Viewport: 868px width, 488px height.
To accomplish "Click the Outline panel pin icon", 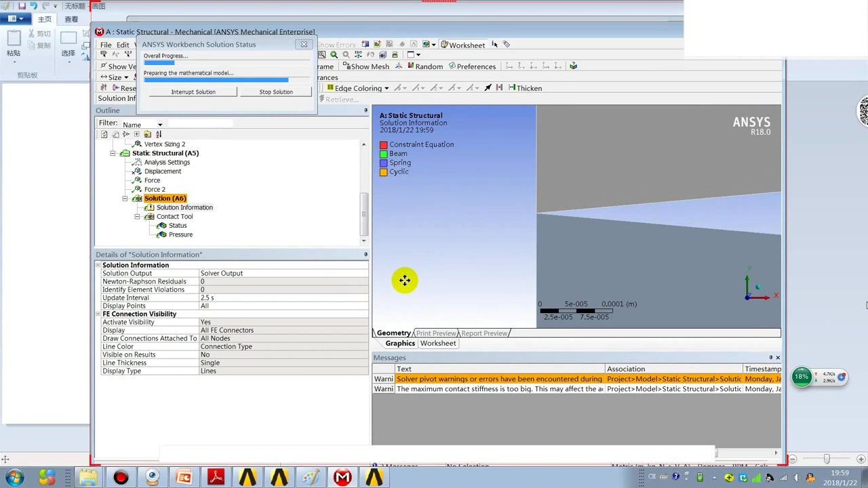I will [366, 110].
